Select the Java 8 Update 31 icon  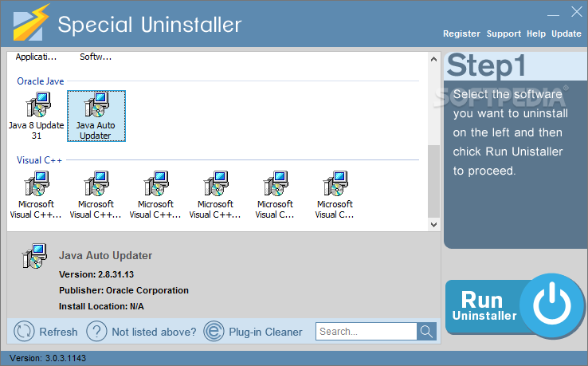(37, 116)
